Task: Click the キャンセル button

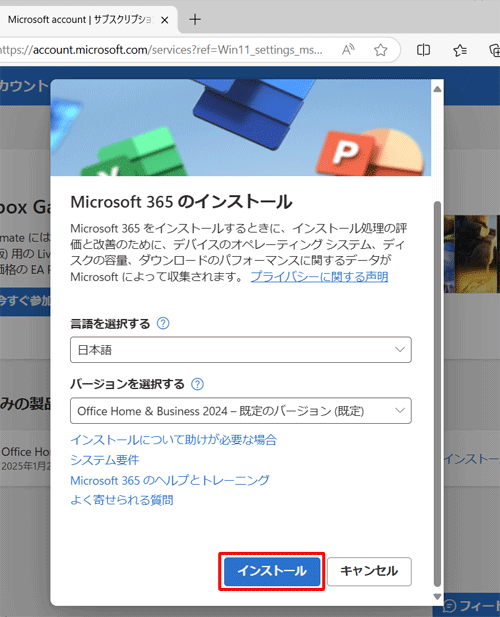Action: 369,571
